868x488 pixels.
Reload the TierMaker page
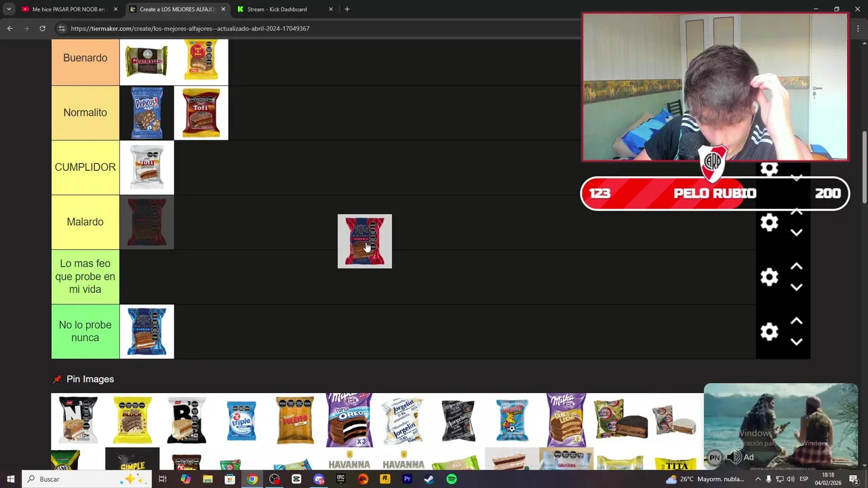click(42, 28)
